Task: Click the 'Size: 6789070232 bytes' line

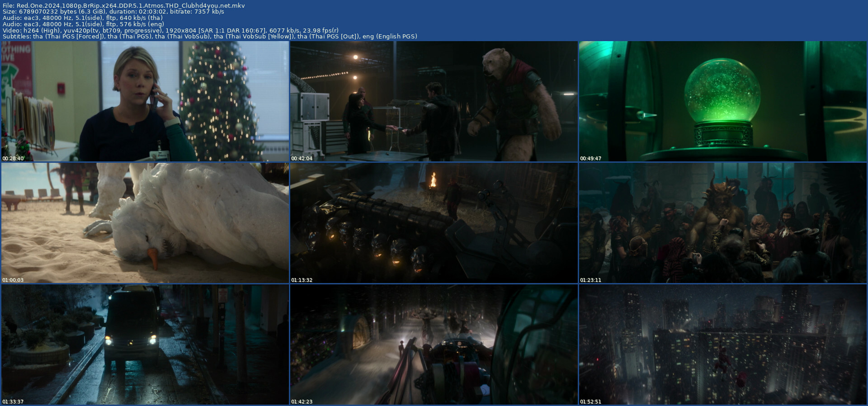Action: [x=113, y=12]
